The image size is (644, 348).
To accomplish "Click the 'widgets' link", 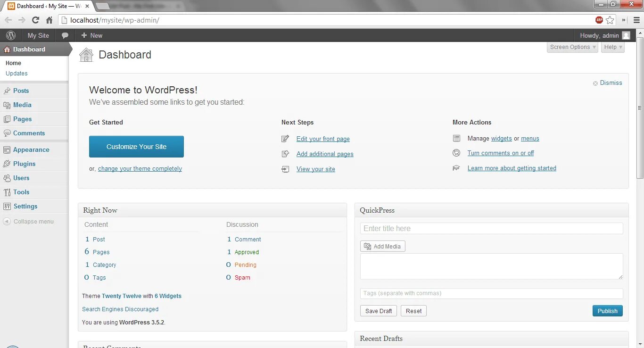I will 502,138.
